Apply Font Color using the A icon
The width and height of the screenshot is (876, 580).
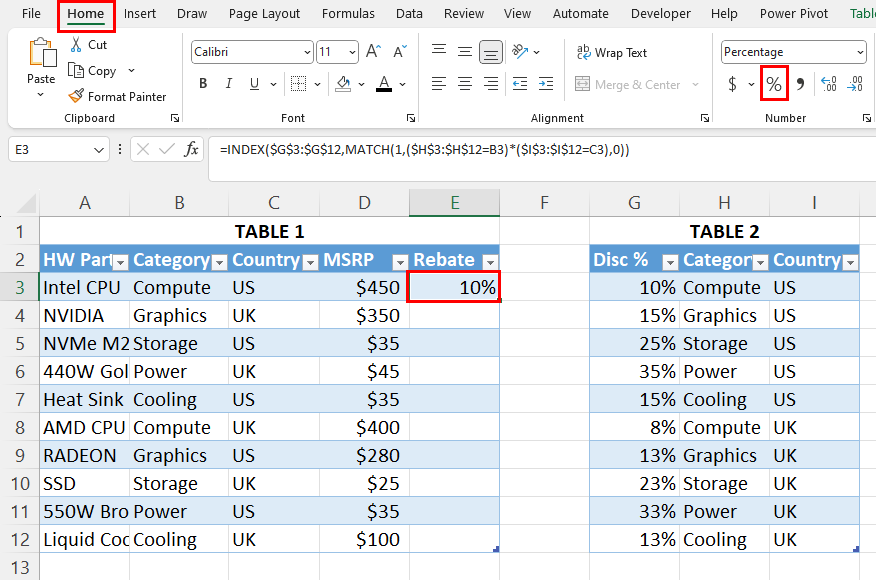384,84
